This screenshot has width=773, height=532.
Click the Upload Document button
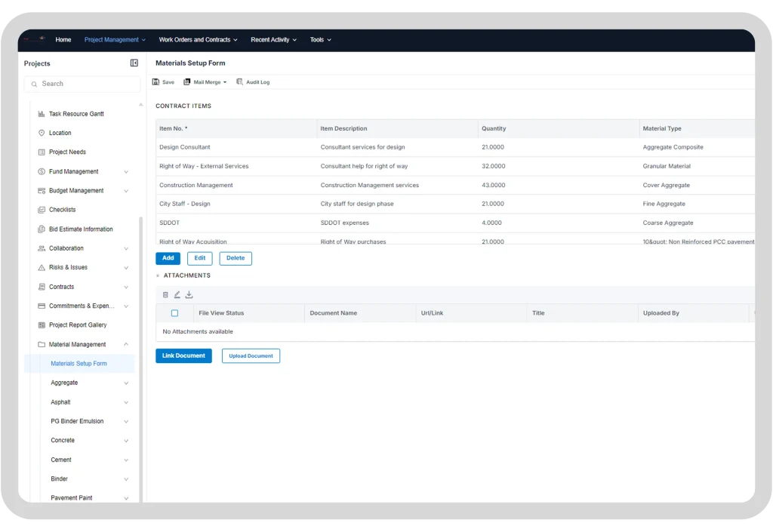point(251,355)
